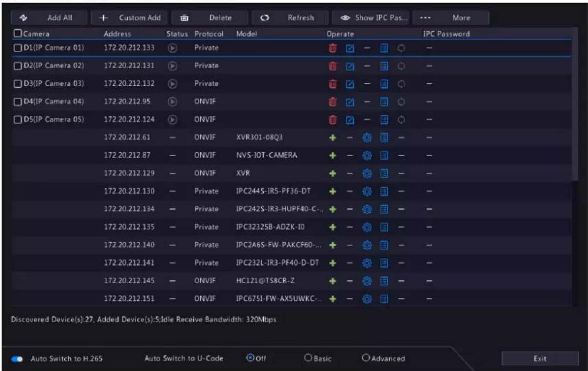This screenshot has width=588, height=371.
Task: Edit camera D2 settings icon
Action: tap(350, 66)
